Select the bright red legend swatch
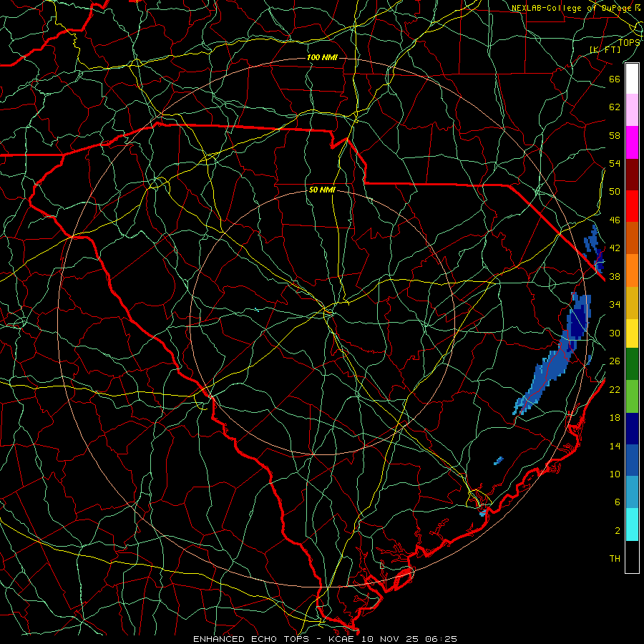 click(632, 206)
